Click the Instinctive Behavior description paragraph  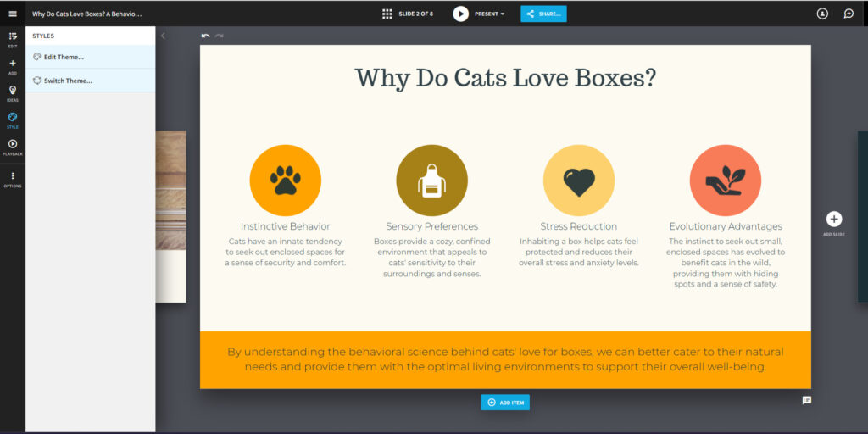pyautogui.click(x=285, y=252)
